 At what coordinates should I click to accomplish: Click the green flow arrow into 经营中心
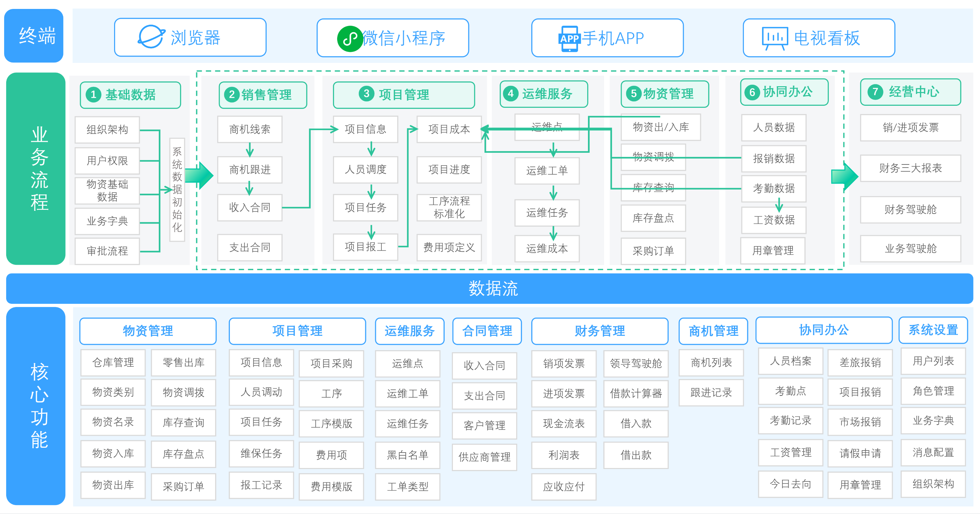(x=844, y=177)
